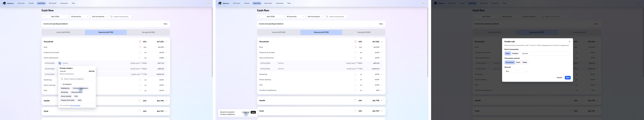Select Exact for Transaction amount

(x=518, y=62)
